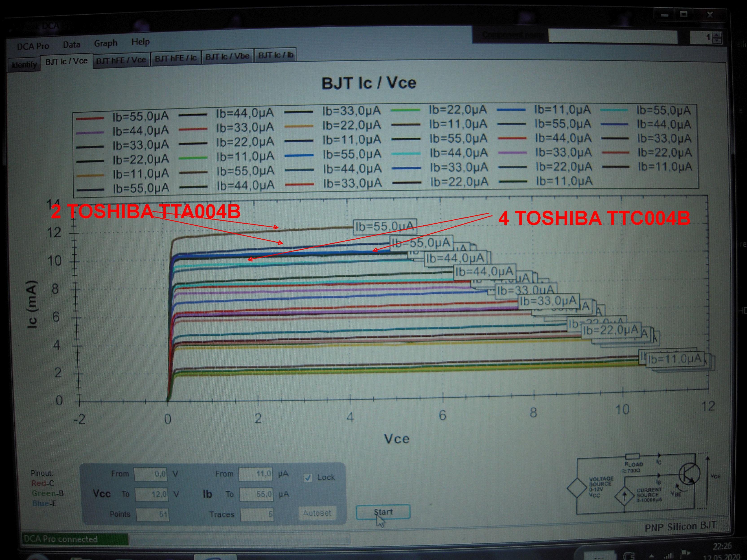Image resolution: width=747 pixels, height=560 pixels.
Task: Switch to the BJT Ic / Ib tab
Action: click(x=276, y=55)
